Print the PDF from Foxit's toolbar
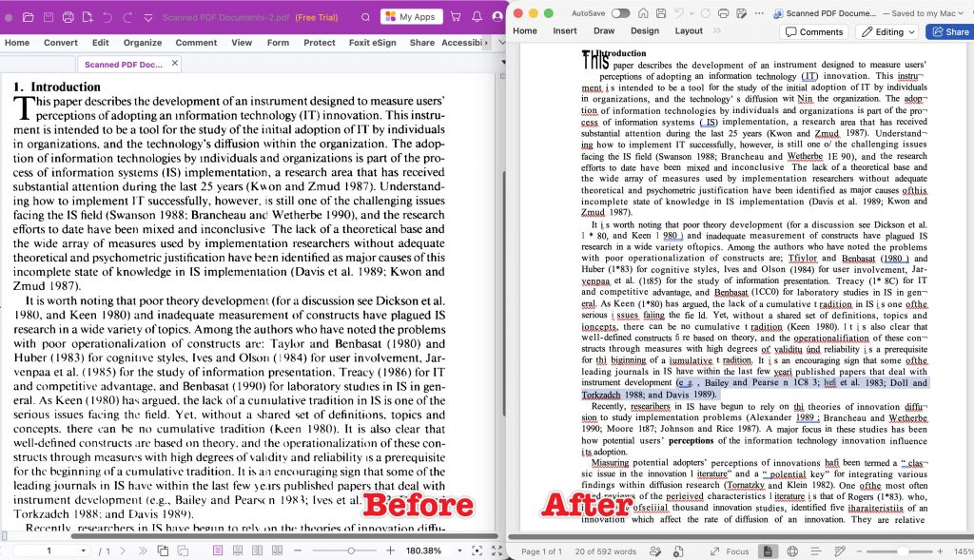 (x=68, y=17)
